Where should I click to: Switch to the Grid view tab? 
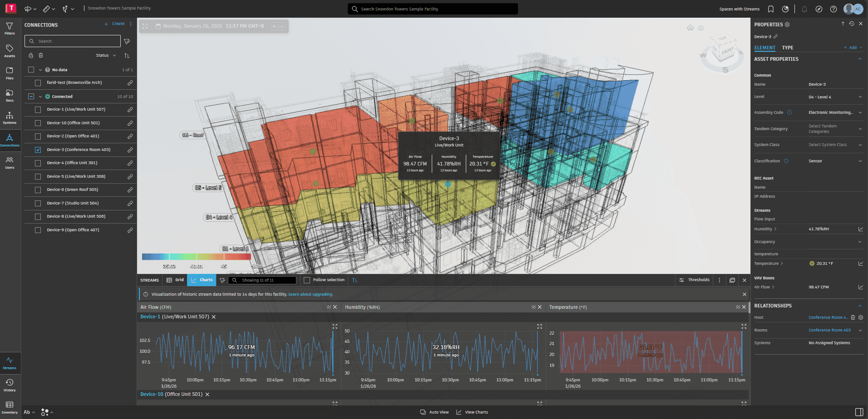point(175,280)
